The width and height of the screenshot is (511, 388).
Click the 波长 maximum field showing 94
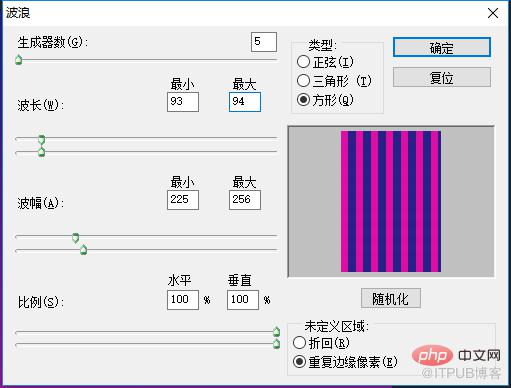tap(245, 102)
